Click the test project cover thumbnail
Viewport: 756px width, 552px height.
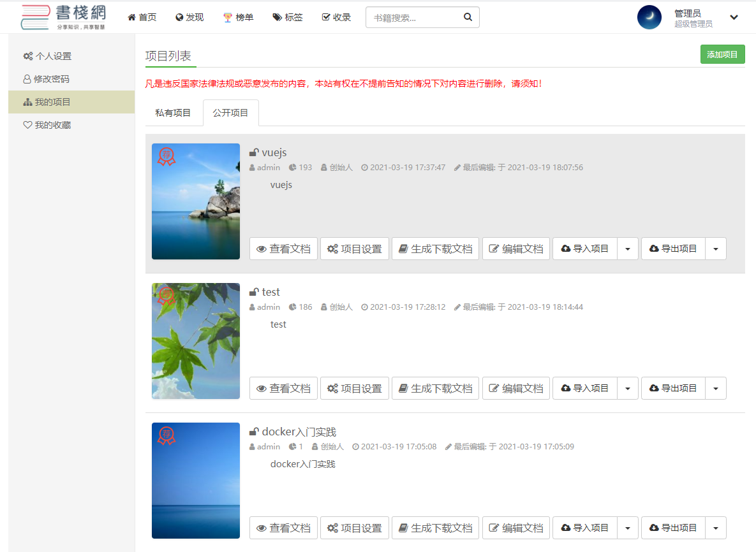[195, 340]
